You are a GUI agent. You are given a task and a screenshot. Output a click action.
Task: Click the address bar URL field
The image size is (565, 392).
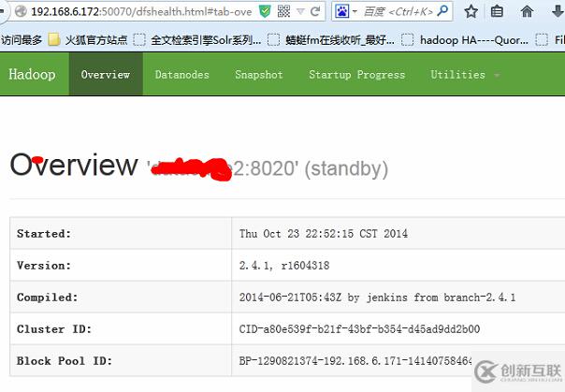142,12
